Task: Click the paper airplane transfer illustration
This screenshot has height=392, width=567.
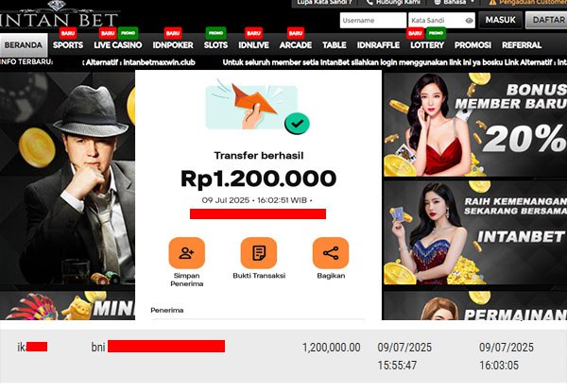Action: [x=251, y=105]
